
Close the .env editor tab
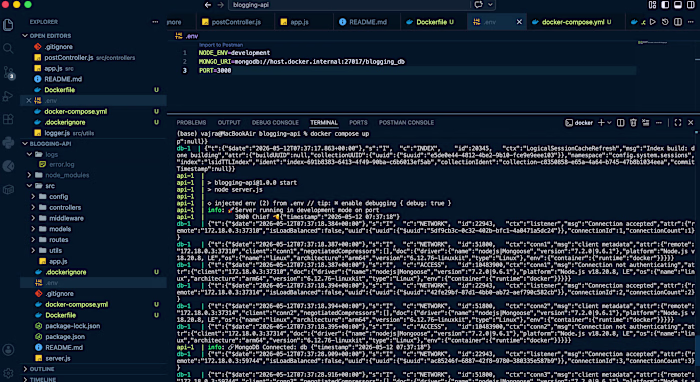pos(519,22)
